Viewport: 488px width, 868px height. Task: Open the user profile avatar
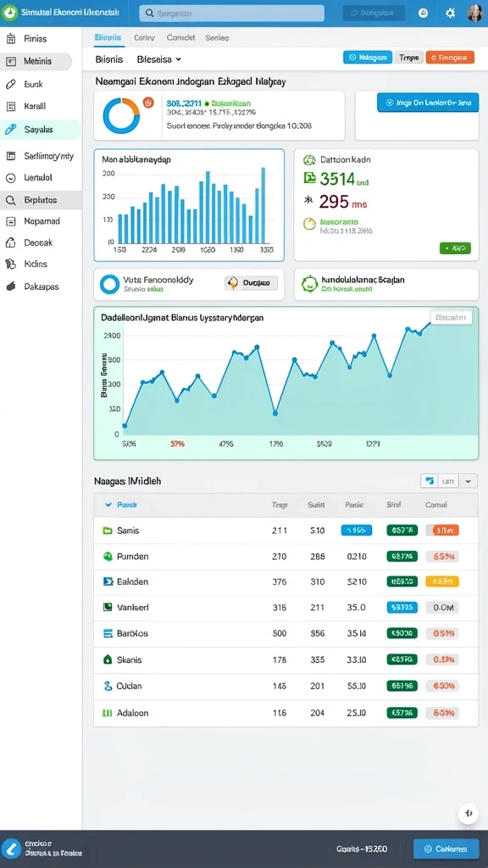click(474, 14)
